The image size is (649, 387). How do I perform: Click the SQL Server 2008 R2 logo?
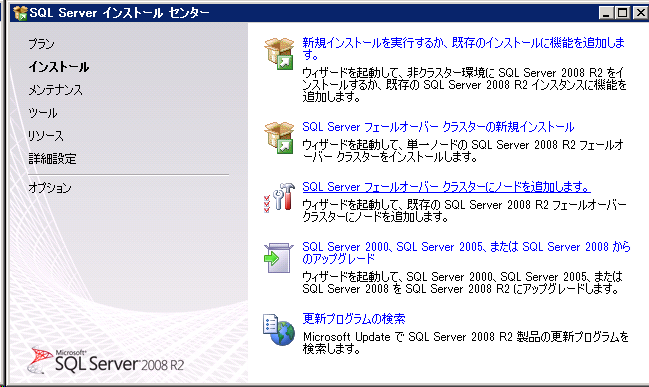(x=106, y=361)
